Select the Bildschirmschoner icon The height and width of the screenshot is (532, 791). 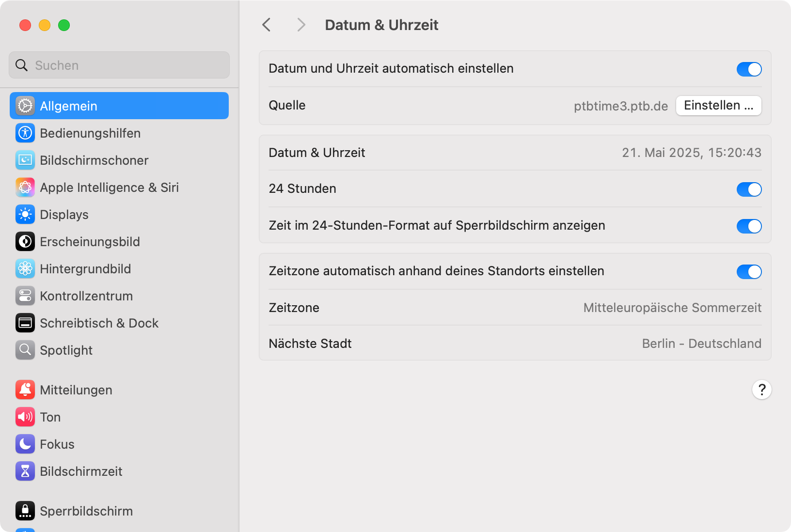click(25, 160)
